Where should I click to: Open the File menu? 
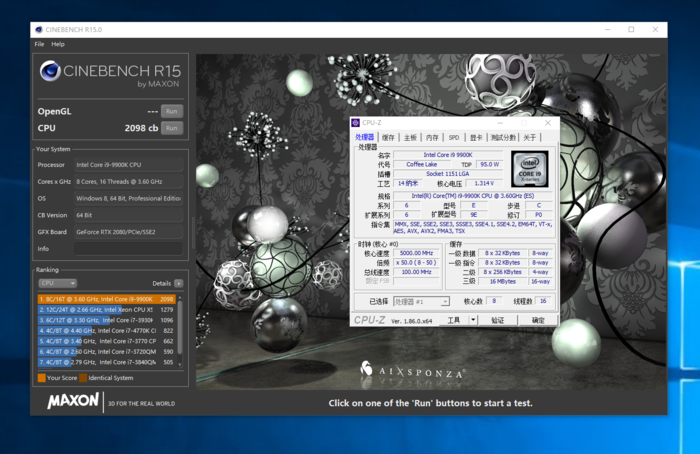(x=39, y=44)
